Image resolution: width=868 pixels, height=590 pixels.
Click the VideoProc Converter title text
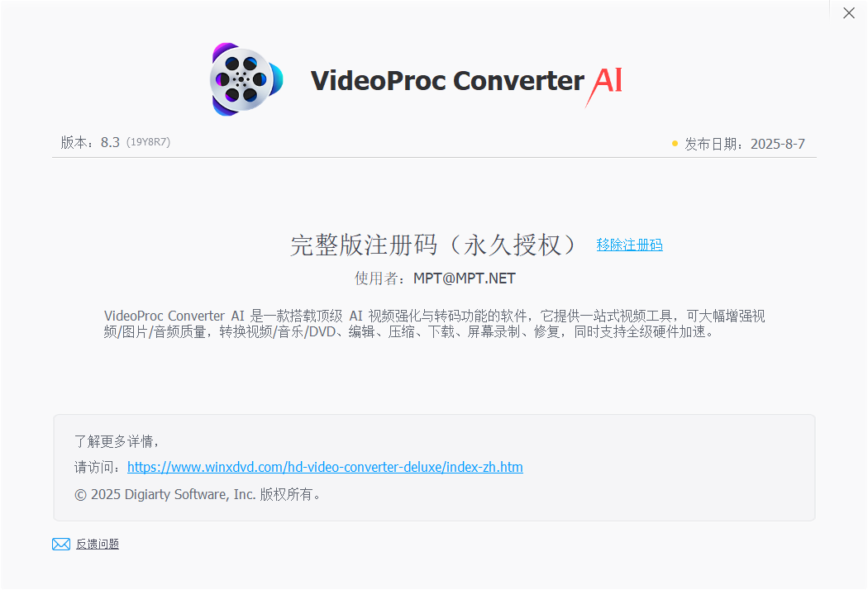pyautogui.click(x=447, y=81)
